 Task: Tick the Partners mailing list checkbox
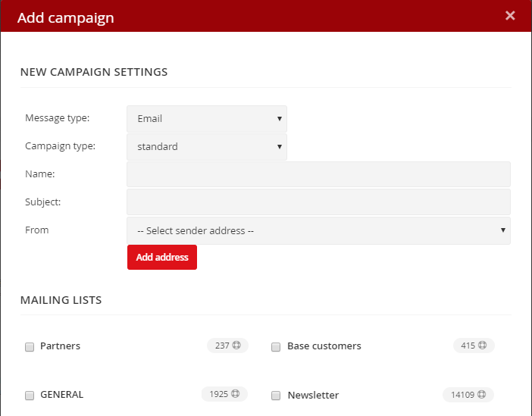click(x=30, y=347)
